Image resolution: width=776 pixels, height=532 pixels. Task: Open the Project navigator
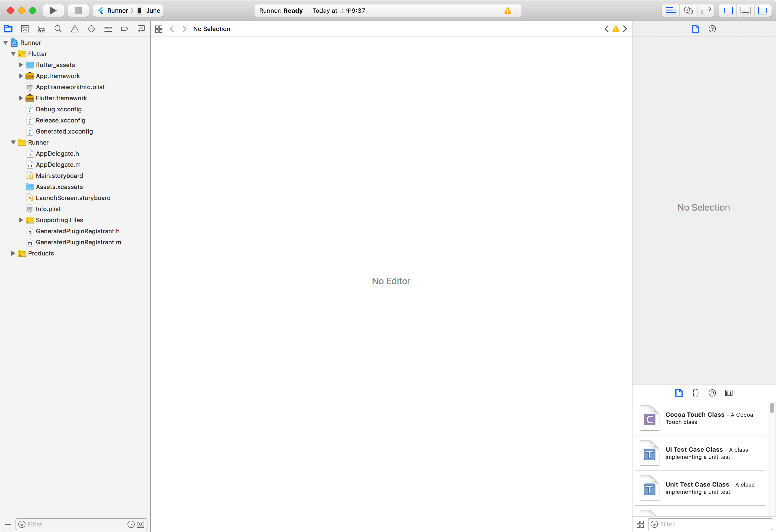point(8,29)
